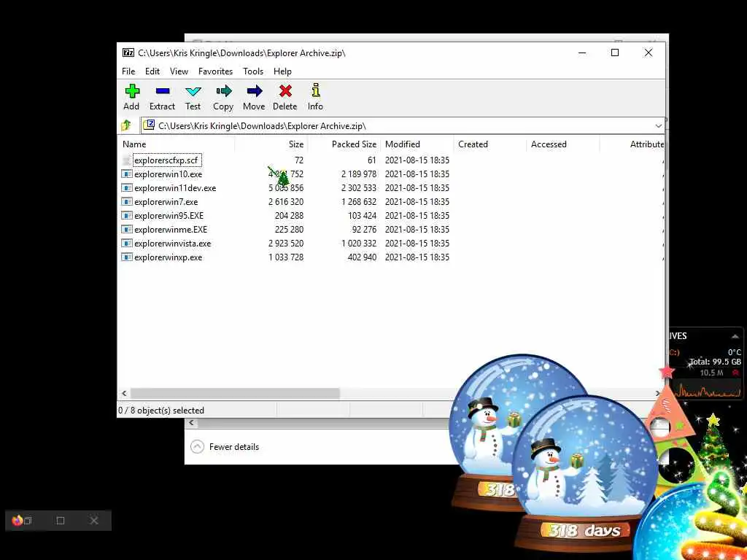Click the Extract toolbar icon
The width and height of the screenshot is (747, 560).
point(163,91)
